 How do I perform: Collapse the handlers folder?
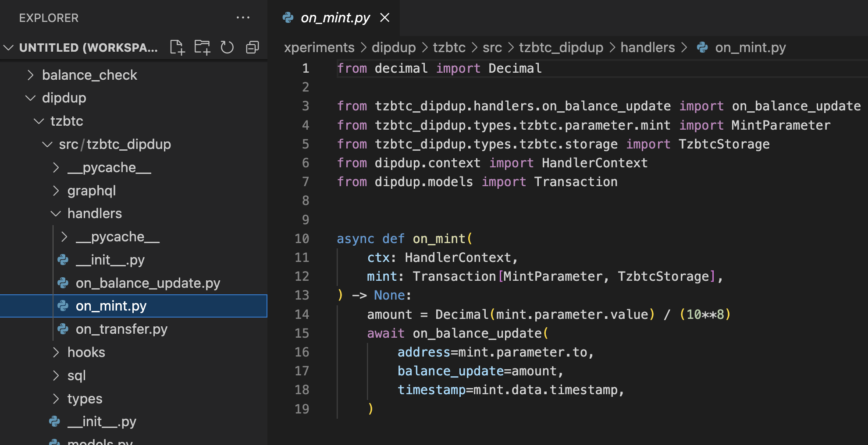(x=56, y=214)
